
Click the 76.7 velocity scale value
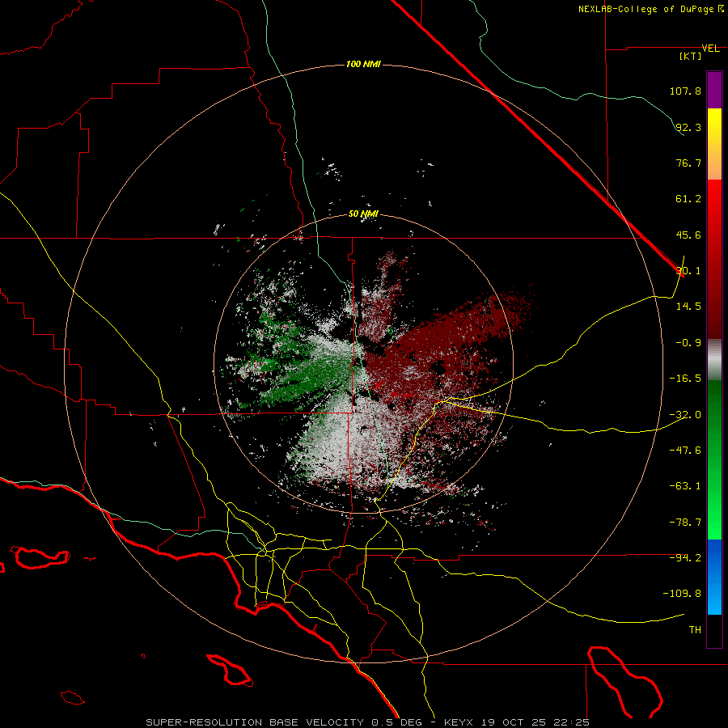(x=688, y=163)
